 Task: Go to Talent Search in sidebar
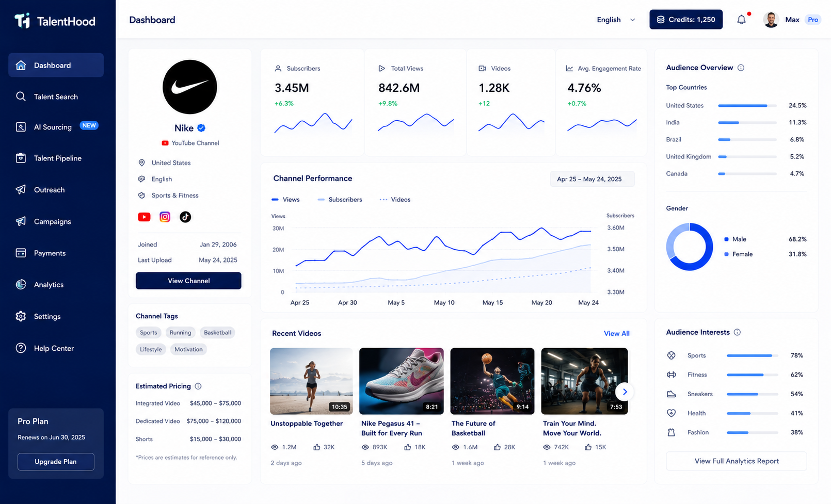point(56,96)
